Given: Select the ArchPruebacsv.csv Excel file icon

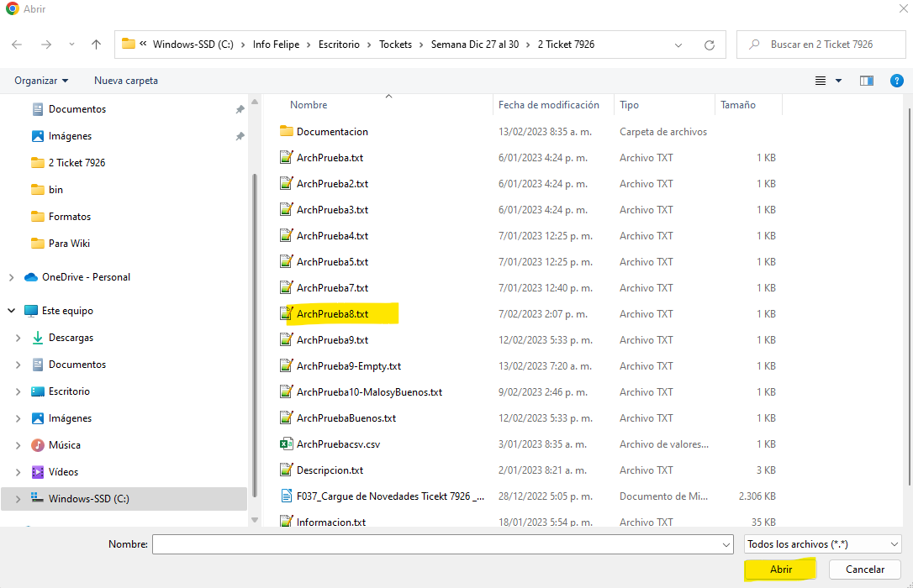Looking at the screenshot, I should coord(286,444).
